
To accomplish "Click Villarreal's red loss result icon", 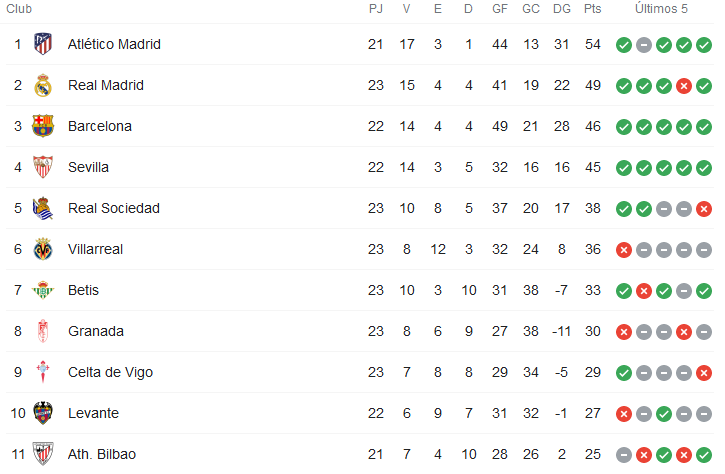I will pyautogui.click(x=624, y=250).
